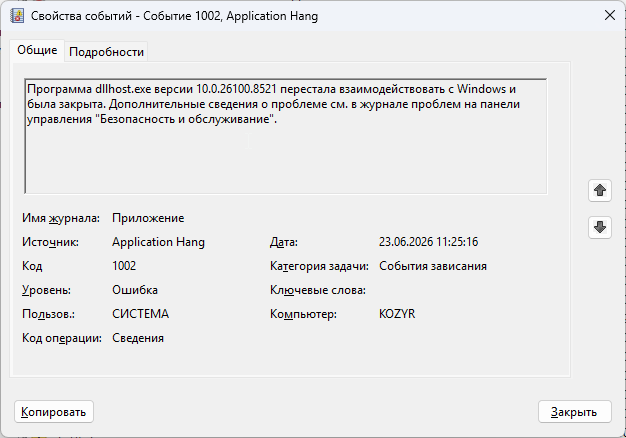
Task: Click the Имя журнала label
Action: (61, 218)
